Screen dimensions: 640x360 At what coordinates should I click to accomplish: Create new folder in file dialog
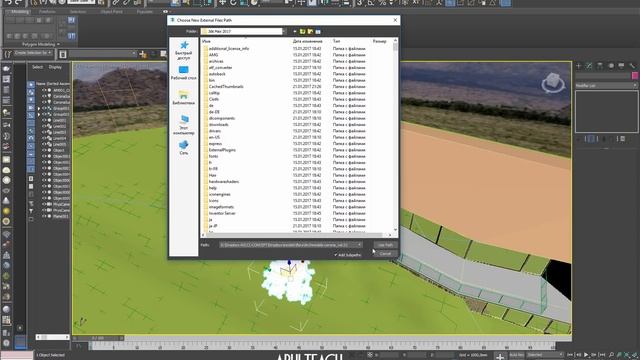(x=310, y=31)
